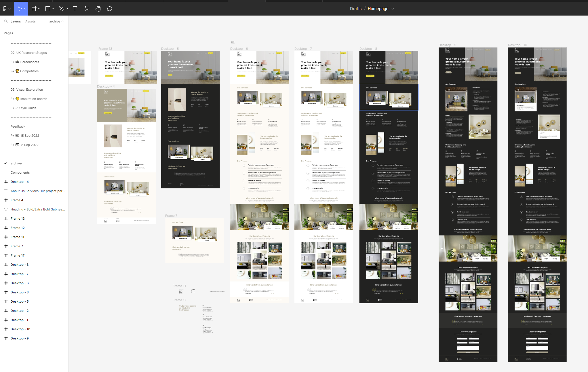Select the Text tool
This screenshot has width=588, height=372.
point(75,8)
